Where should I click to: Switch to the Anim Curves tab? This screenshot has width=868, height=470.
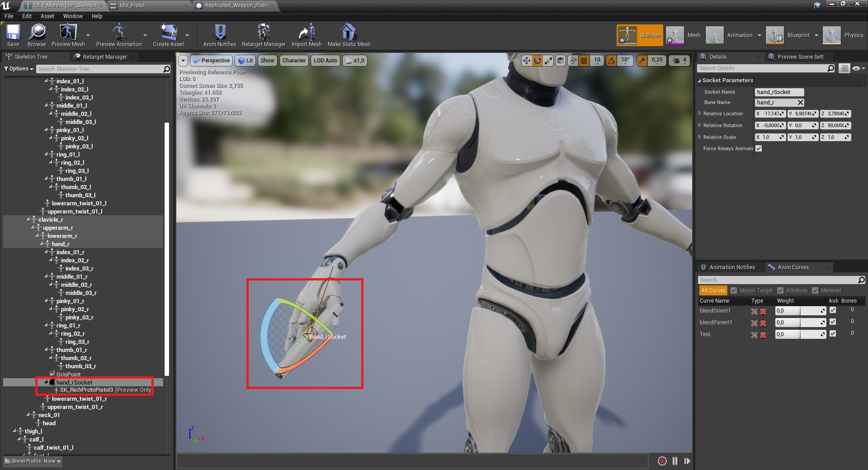(x=793, y=267)
